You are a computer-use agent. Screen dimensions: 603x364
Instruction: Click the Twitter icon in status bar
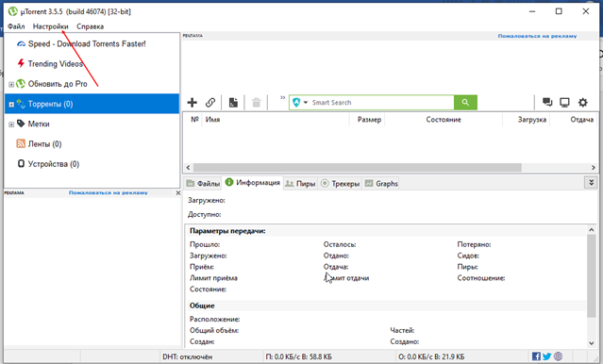tap(546, 356)
